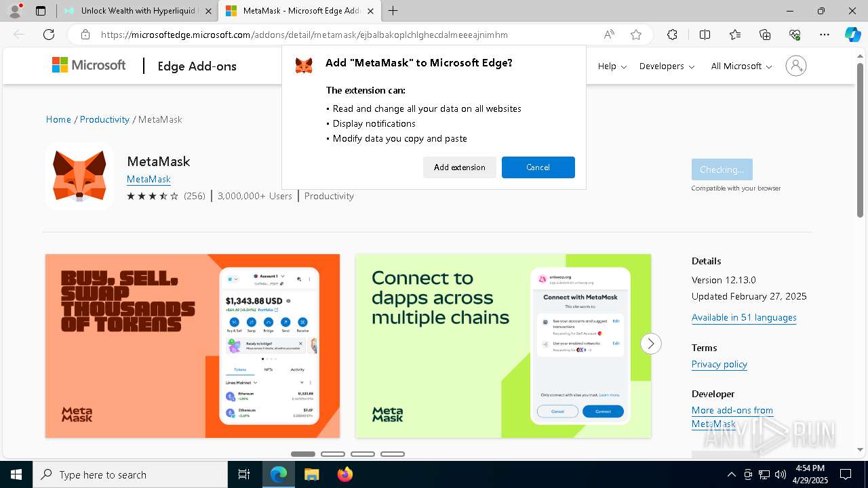Open a new tab with plus button
The height and width of the screenshot is (488, 868).
click(x=393, y=11)
